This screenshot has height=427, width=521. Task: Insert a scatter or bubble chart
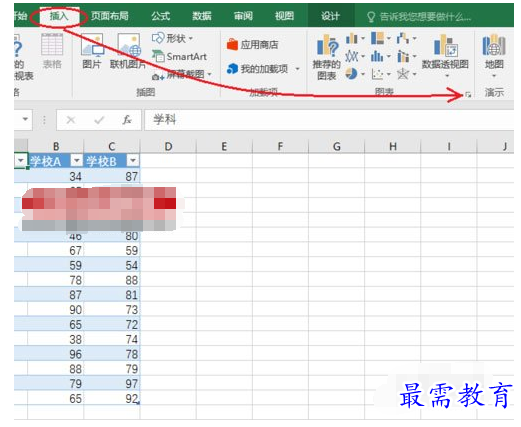click(x=381, y=74)
